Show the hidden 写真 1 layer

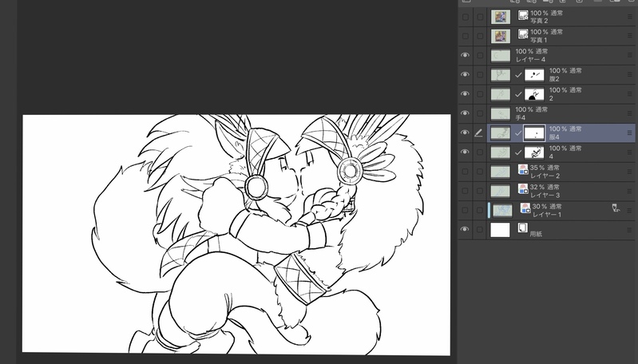point(465,36)
